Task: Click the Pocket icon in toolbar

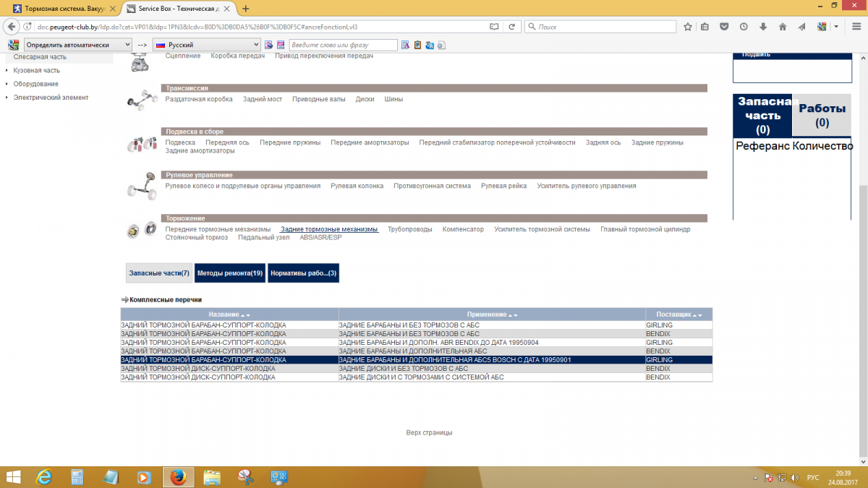Action: pyautogui.click(x=724, y=27)
